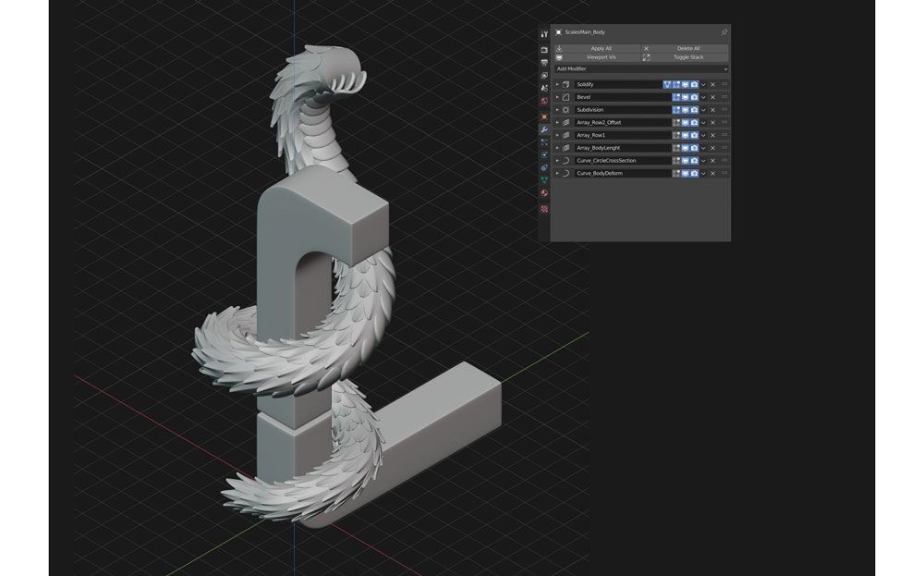This screenshot has height=576, width=924.
Task: Open the Material Properties sphere tab
Action: pos(543,192)
